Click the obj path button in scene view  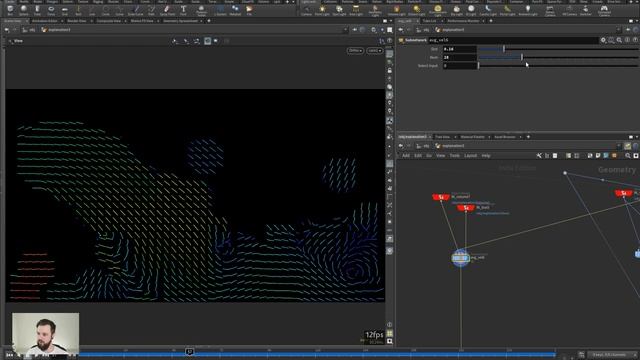pyautogui.click(x=29, y=30)
